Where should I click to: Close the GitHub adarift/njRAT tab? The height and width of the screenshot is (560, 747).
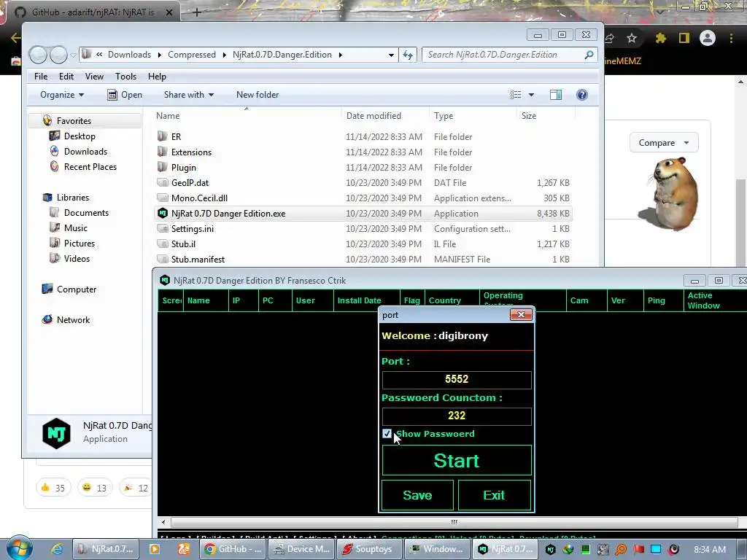pyautogui.click(x=169, y=12)
